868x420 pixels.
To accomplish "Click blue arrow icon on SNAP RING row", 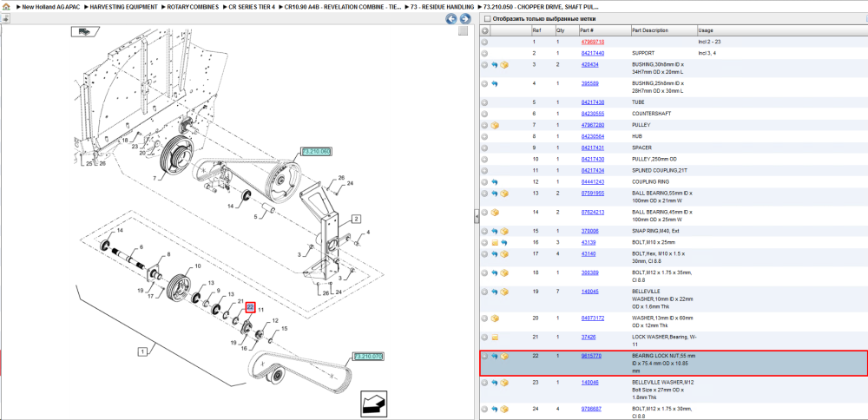I will tap(495, 232).
